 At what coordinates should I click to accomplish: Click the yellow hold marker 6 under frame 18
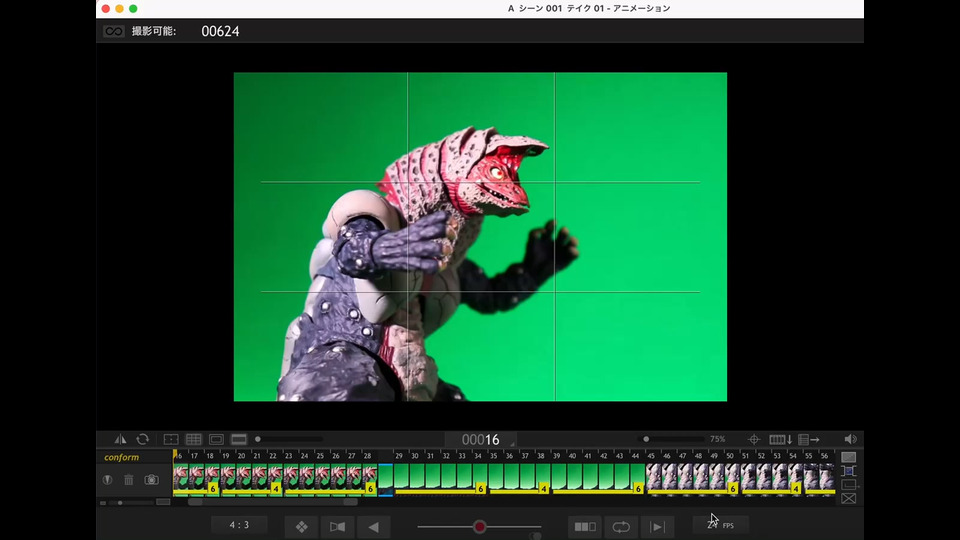click(x=213, y=489)
